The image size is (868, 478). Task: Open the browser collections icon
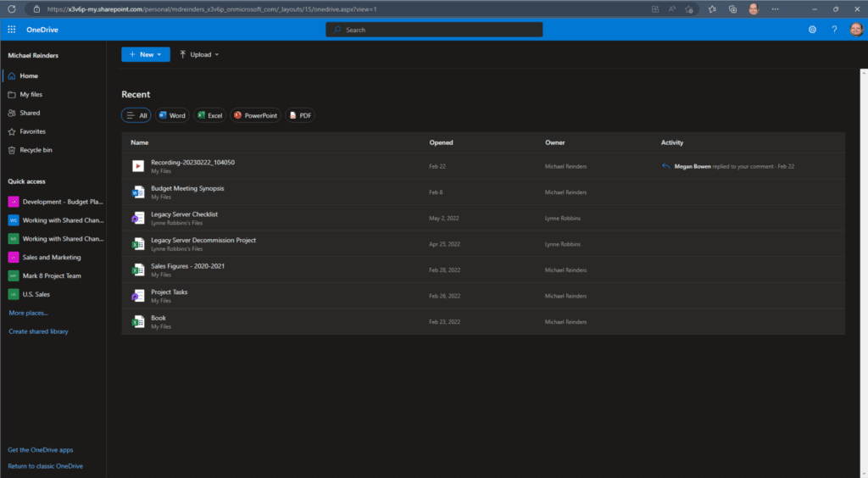[x=732, y=8]
